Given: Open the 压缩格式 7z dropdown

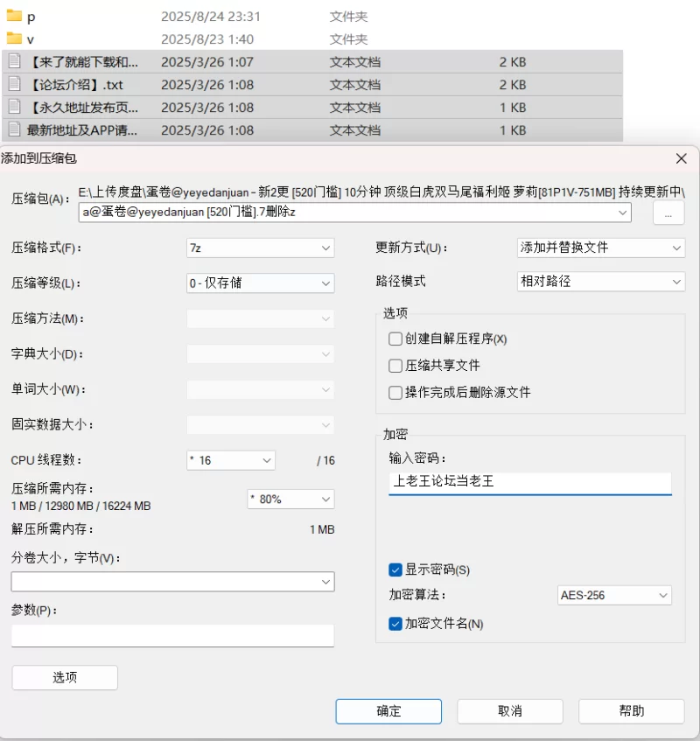Looking at the screenshot, I should [261, 248].
